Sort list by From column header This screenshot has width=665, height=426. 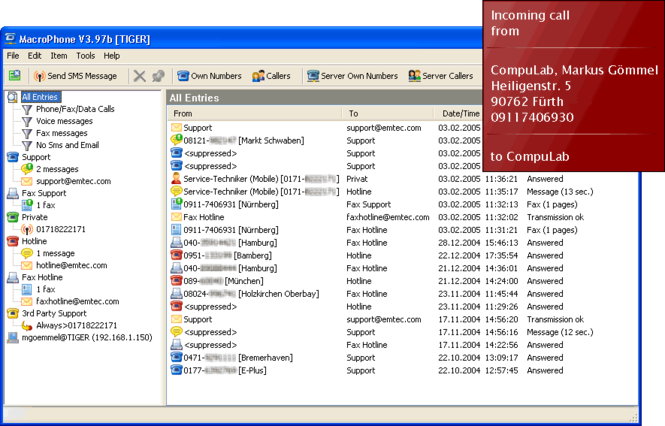(x=254, y=114)
